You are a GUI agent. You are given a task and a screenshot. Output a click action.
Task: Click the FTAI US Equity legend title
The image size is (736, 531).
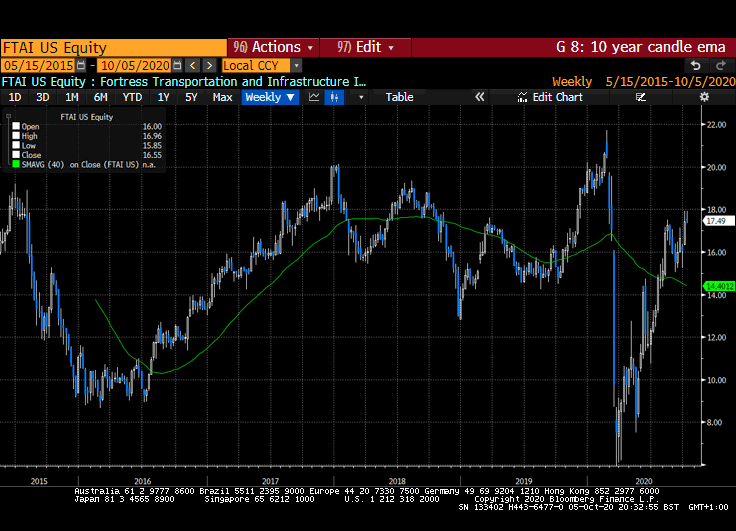[x=87, y=117]
